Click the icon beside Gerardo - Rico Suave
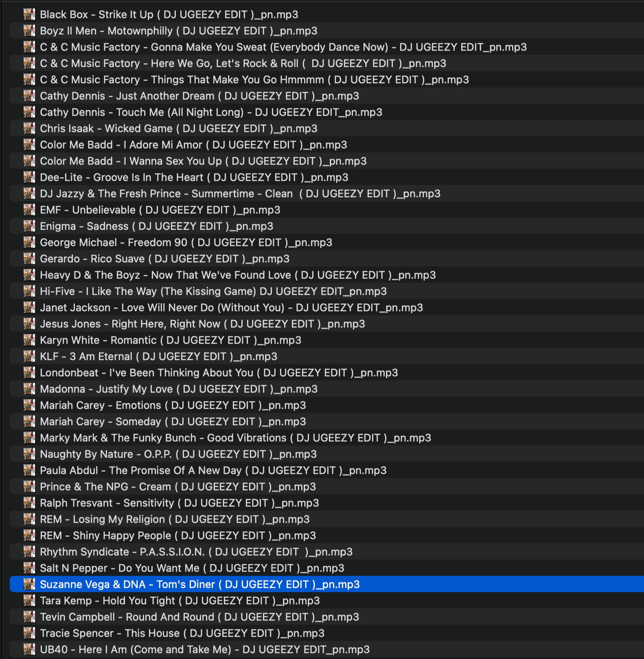Image resolution: width=644 pixels, height=659 pixels. (x=29, y=258)
